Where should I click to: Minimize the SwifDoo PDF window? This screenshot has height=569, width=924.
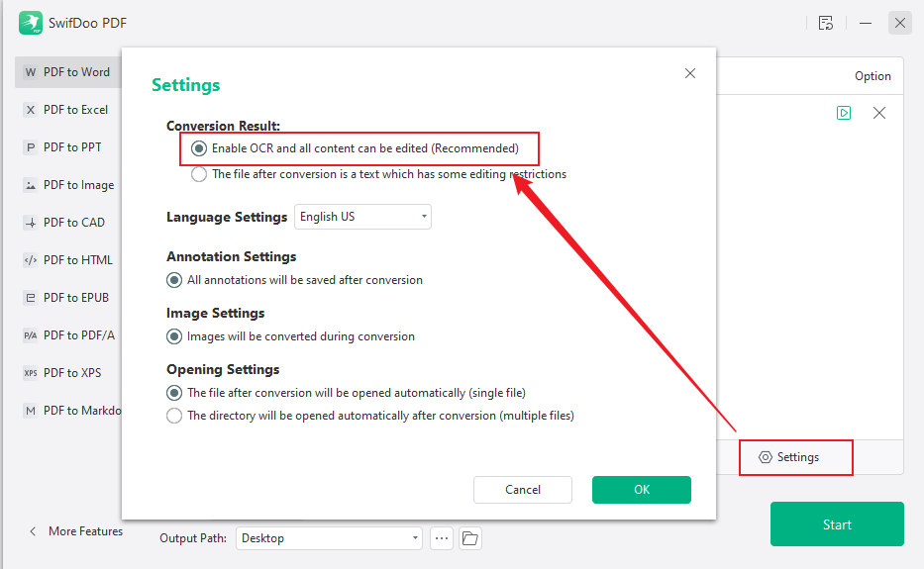(865, 23)
